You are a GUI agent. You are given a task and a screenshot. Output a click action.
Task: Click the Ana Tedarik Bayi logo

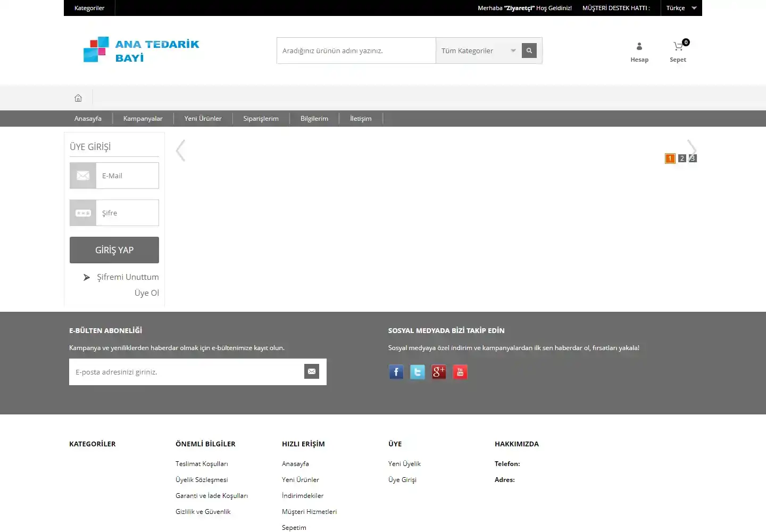(141, 50)
